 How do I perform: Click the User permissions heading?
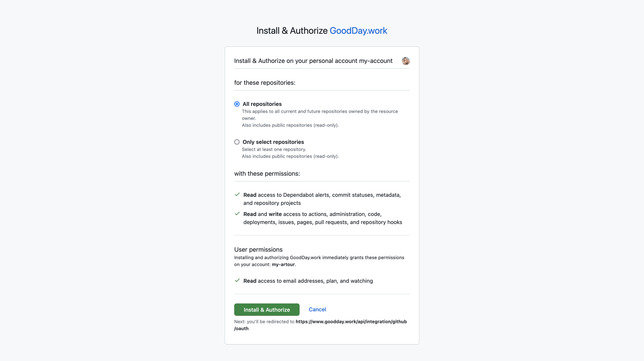pos(258,249)
